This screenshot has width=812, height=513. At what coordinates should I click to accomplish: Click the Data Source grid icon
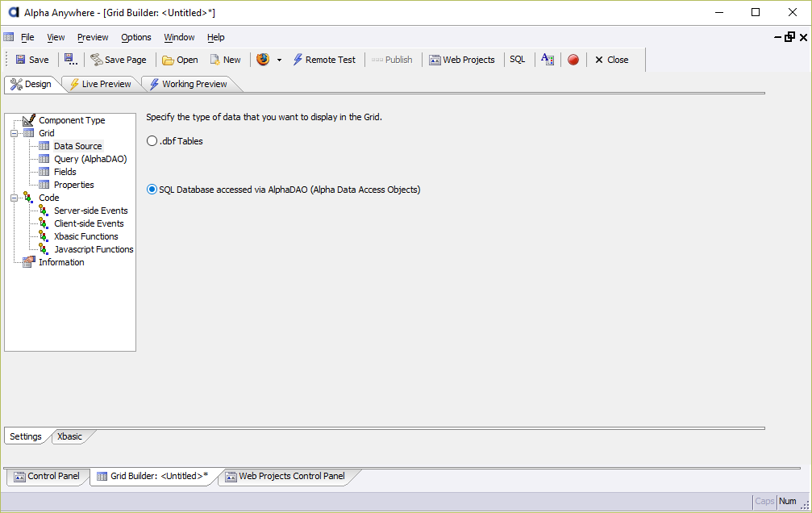[x=44, y=146]
